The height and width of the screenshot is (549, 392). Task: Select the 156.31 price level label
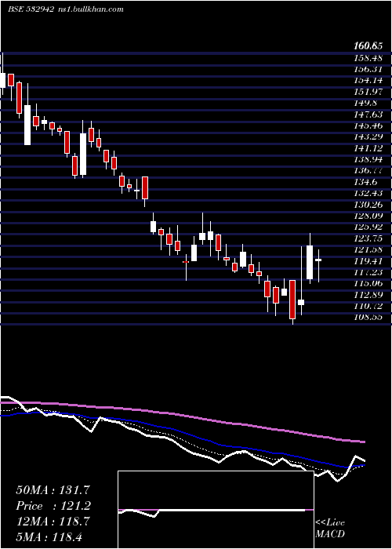pos(368,69)
